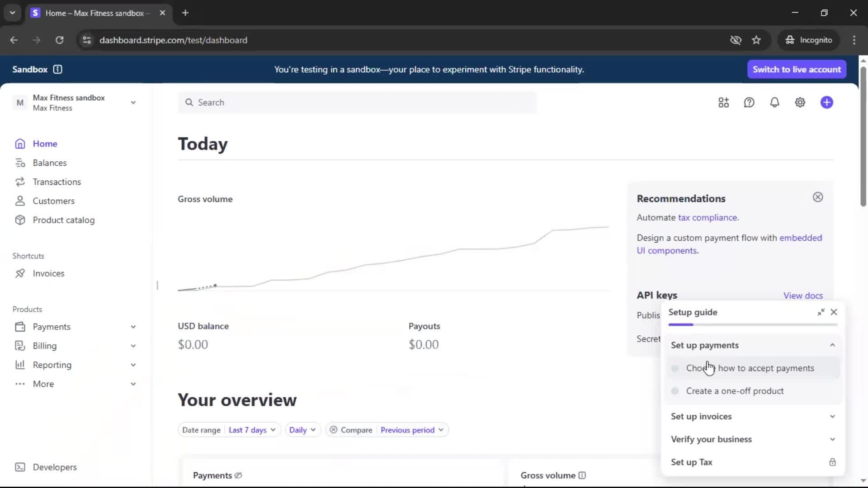Go to Customers in sidebar
868x488 pixels.
click(53, 201)
